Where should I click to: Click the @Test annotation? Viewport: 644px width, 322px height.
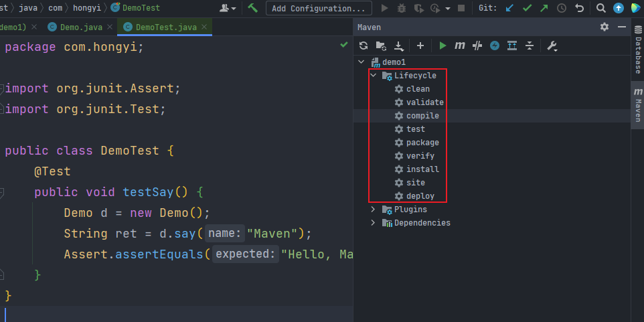click(53, 171)
